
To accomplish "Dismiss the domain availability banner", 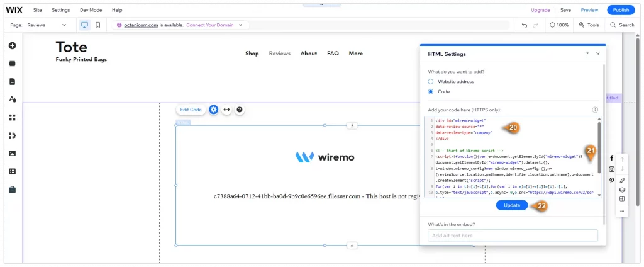I will 241,25.
